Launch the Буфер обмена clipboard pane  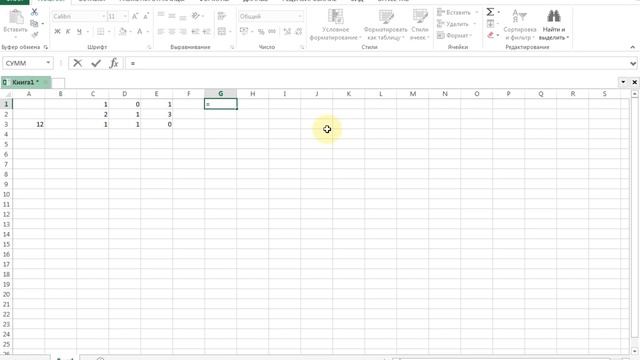46,47
